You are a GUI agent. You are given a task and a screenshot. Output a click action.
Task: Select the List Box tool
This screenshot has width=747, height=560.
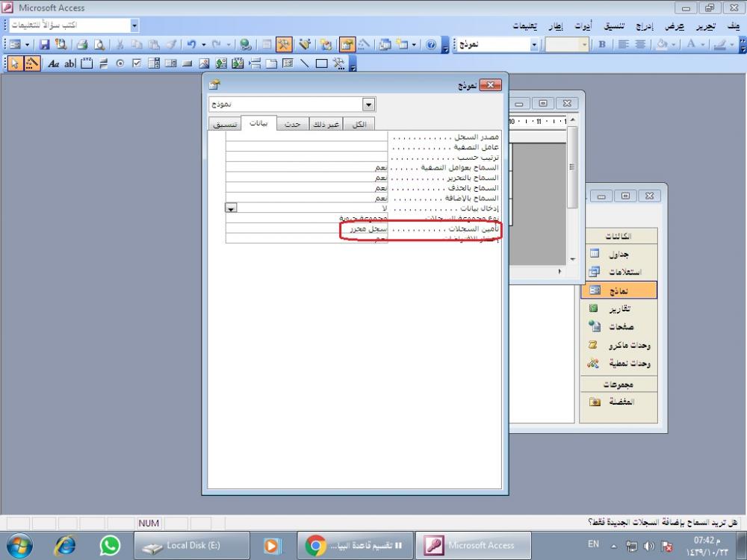[170, 63]
